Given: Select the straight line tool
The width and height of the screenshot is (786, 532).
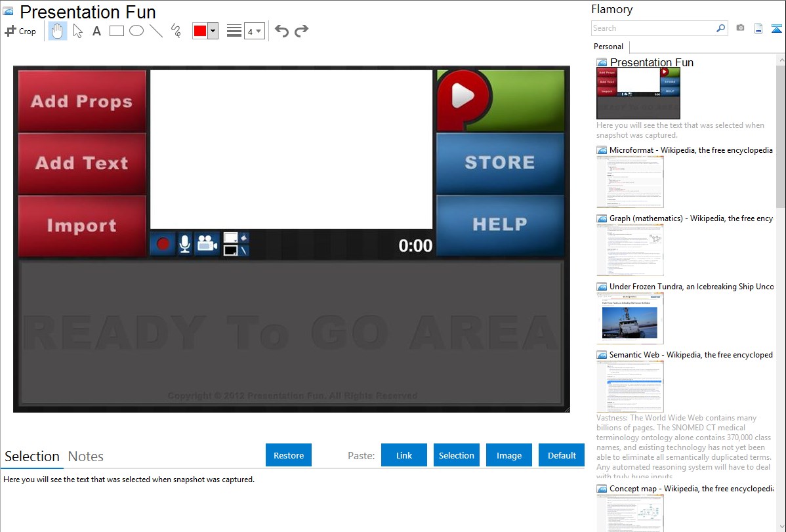Looking at the screenshot, I should point(156,31).
